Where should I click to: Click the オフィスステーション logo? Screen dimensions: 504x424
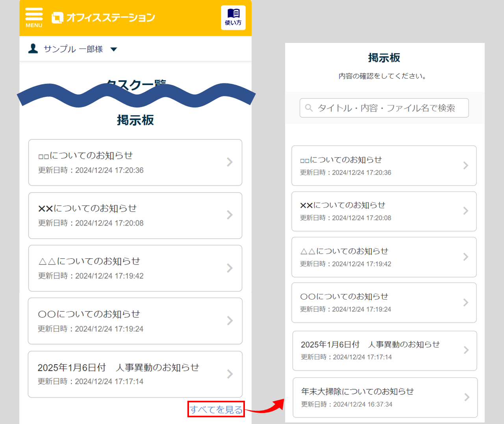(x=103, y=18)
